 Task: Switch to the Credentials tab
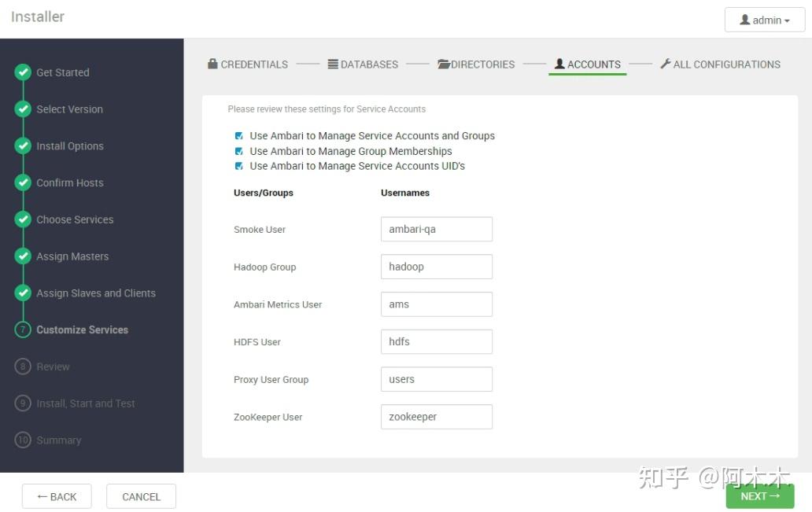[248, 64]
